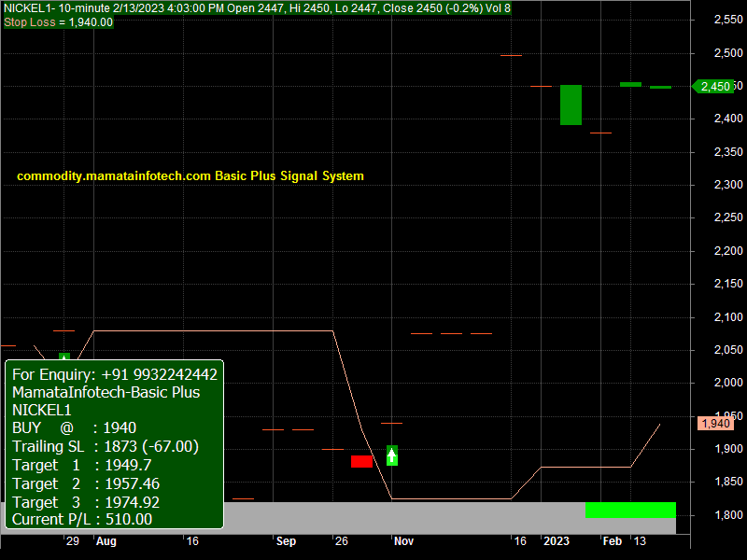
Task: Click the Stop Loss = 1,940.00 title
Action: (59, 22)
